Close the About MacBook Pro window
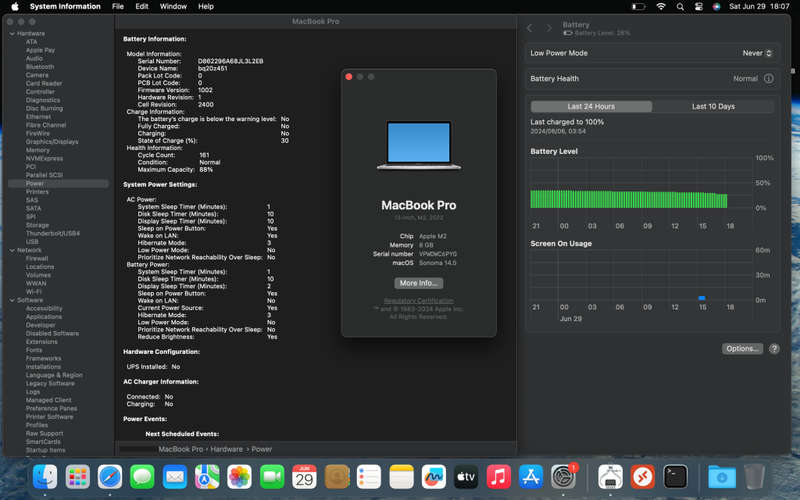 click(x=349, y=77)
